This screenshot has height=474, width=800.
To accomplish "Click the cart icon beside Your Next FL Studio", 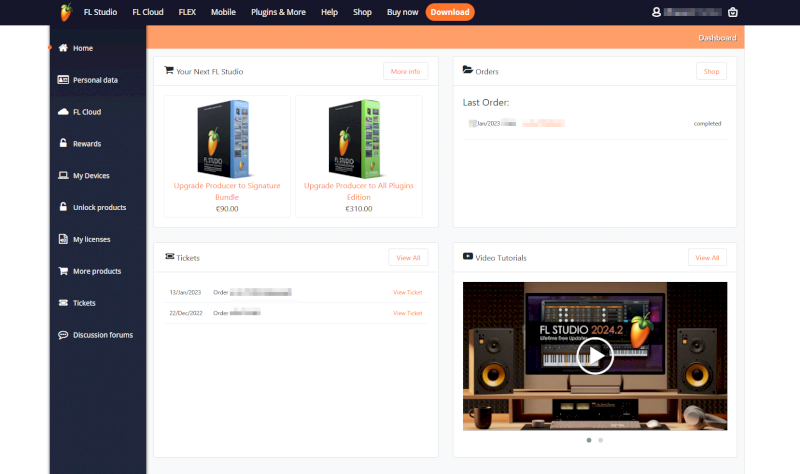I will point(168,70).
